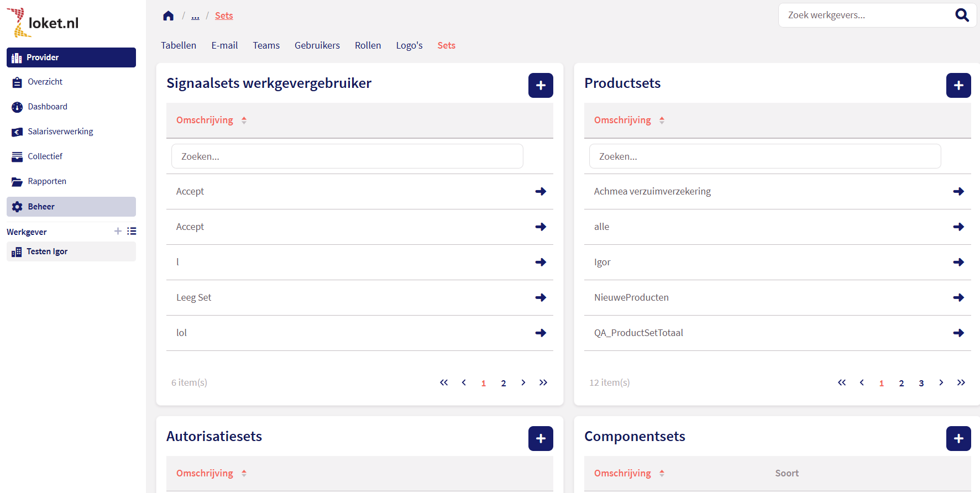The image size is (980, 493).
Task: Expand the collapsed breadcrumb ellipsis
Action: click(x=195, y=16)
